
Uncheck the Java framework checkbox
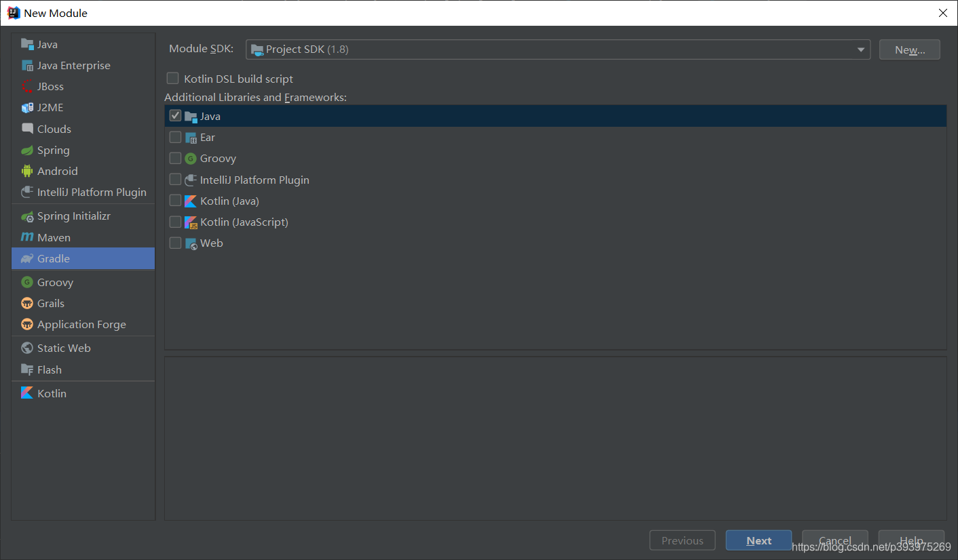175,116
